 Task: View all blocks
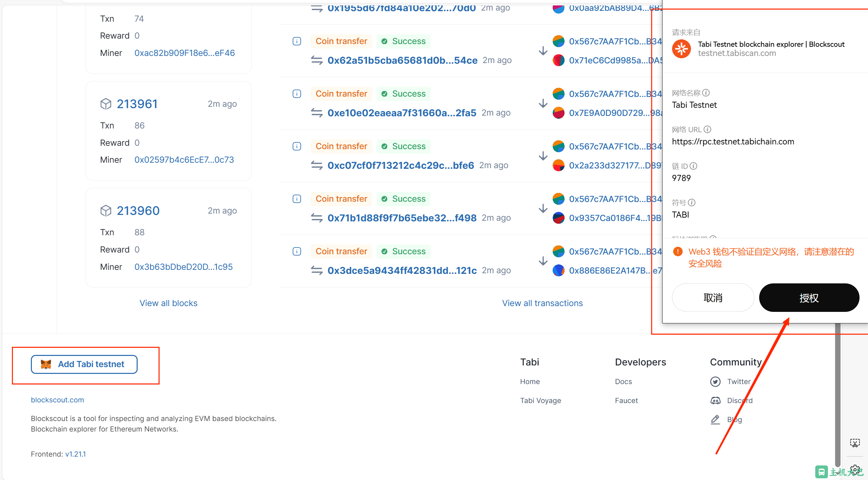[x=169, y=303]
